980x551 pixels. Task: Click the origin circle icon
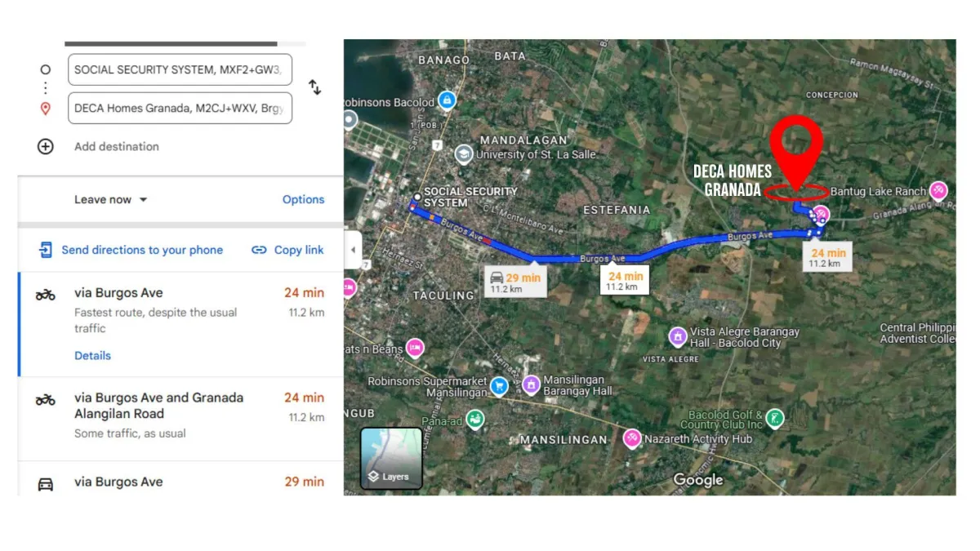pos(46,70)
